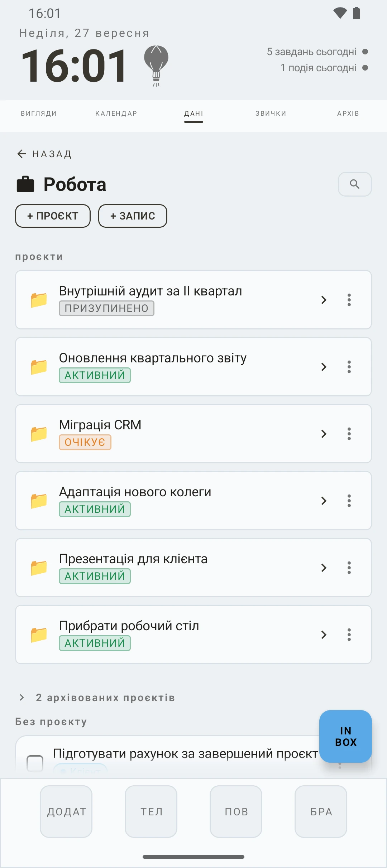The width and height of the screenshot is (387, 868).
Task: Click АКТИВНИЙ badge under Оновлення квартального звіту
Action: tap(95, 375)
